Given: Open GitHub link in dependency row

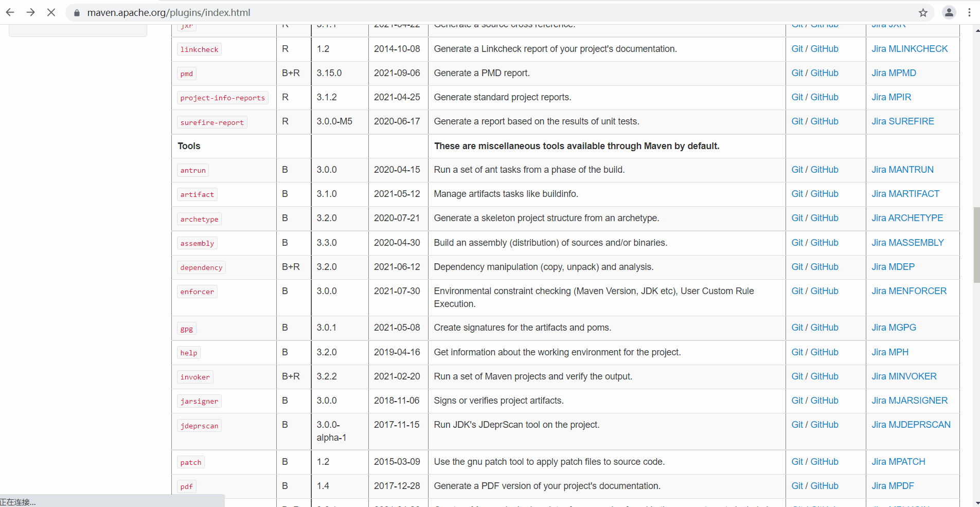Looking at the screenshot, I should click(x=824, y=267).
